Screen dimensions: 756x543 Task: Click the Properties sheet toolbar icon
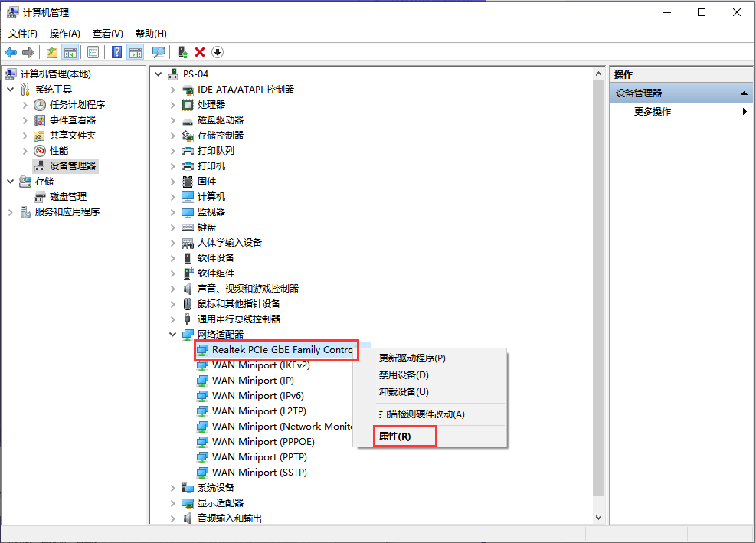[93, 52]
